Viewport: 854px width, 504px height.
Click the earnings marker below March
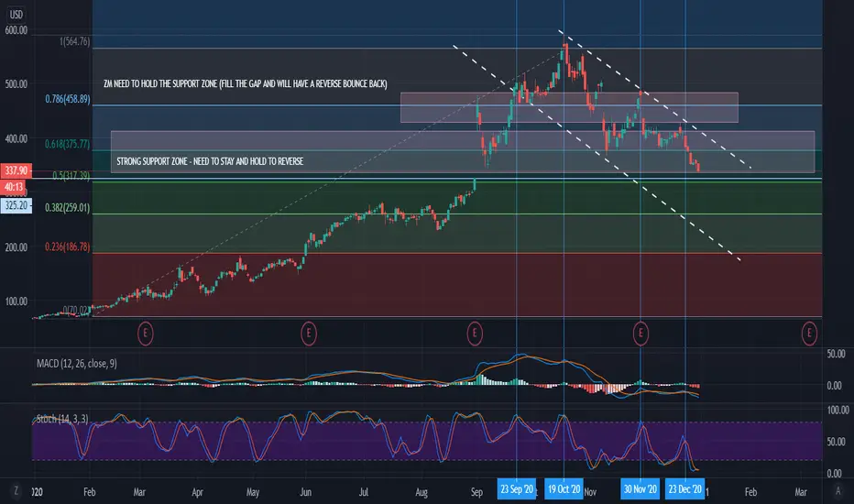(x=145, y=333)
